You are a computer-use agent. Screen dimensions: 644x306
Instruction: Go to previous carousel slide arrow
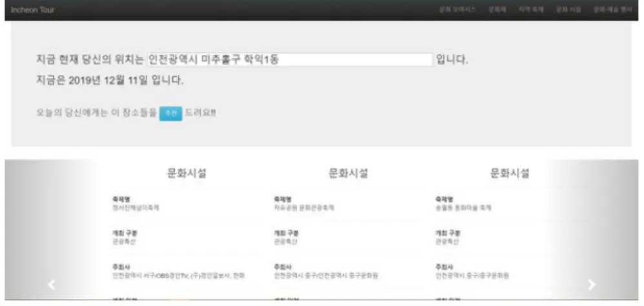[52, 285]
